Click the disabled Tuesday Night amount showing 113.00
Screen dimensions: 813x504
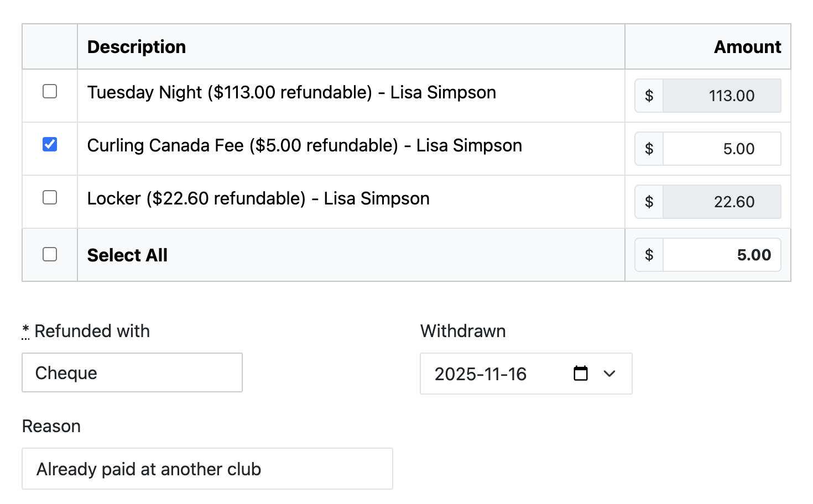click(721, 95)
